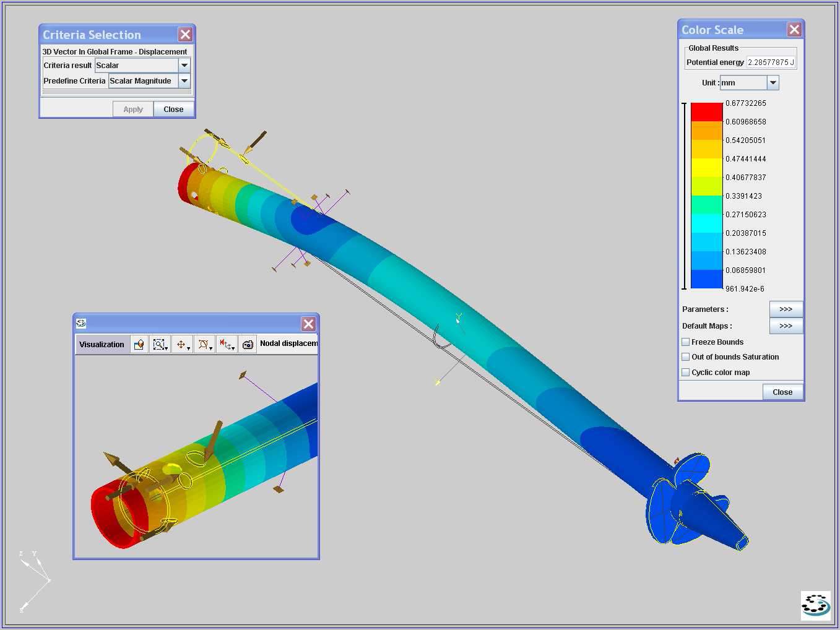This screenshot has width=840, height=630.
Task: Click the Nodal displacement label
Action: point(288,343)
